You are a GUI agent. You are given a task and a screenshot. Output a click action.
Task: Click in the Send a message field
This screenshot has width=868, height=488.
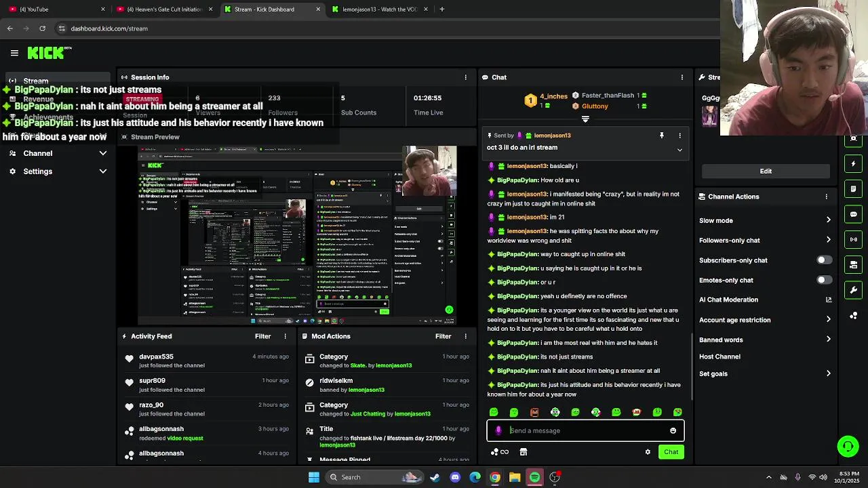click(585, 430)
